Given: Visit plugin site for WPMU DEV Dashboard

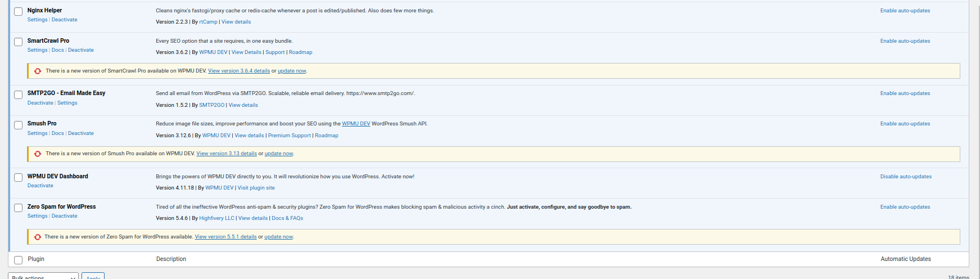Looking at the screenshot, I should [x=256, y=188].
